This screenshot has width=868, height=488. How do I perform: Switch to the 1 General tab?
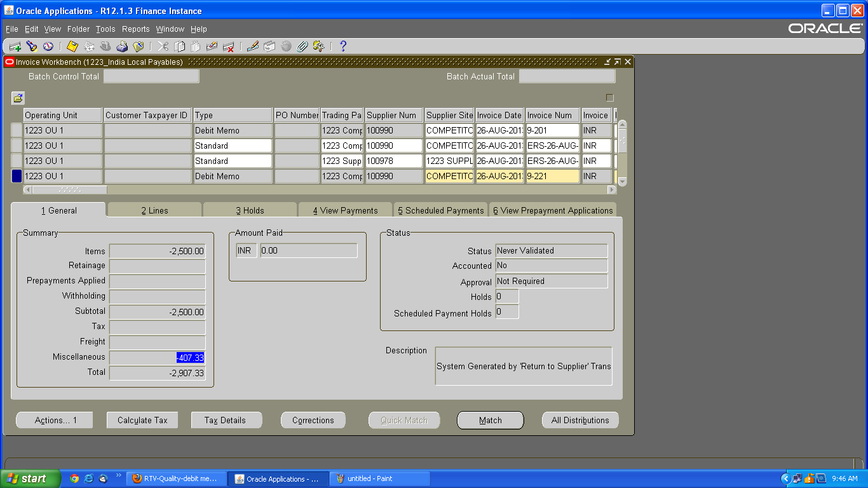click(59, 210)
